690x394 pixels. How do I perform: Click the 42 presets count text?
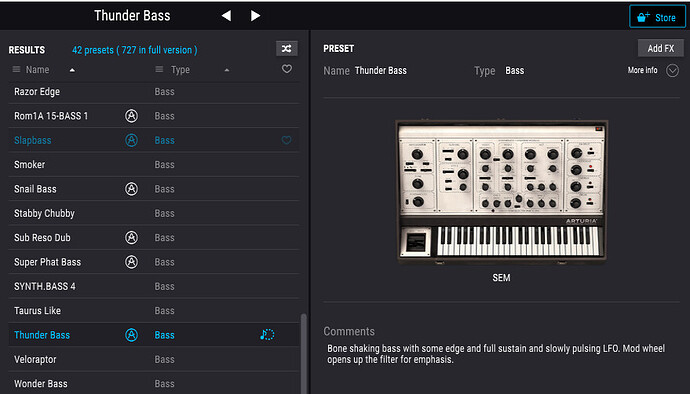135,50
